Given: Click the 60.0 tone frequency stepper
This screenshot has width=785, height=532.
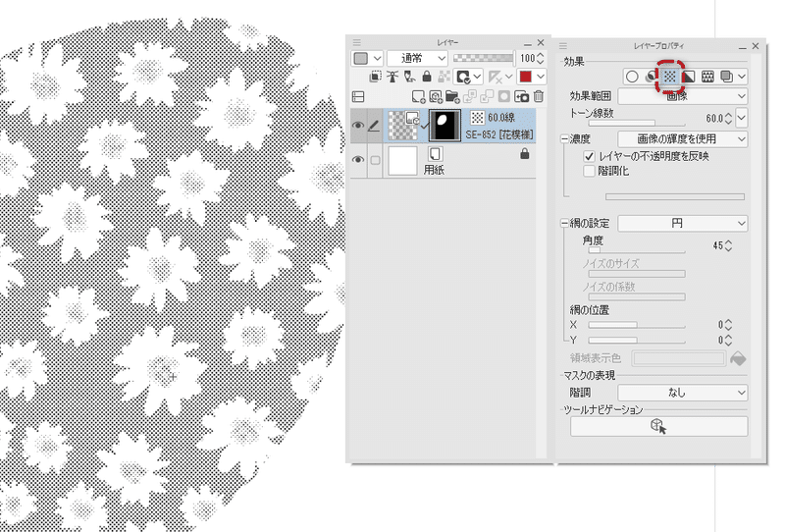Looking at the screenshot, I should (x=728, y=118).
